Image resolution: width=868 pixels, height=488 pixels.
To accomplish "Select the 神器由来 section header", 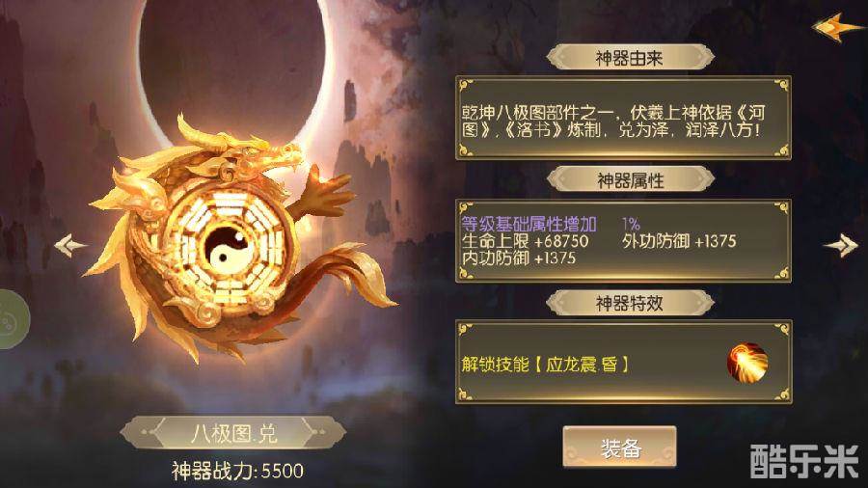I will 630,58.
